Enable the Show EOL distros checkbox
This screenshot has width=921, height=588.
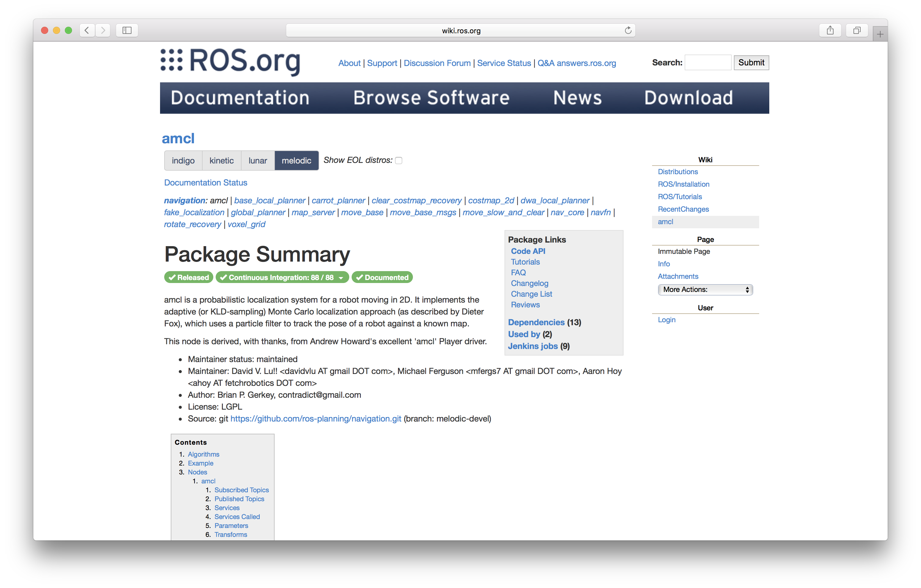[399, 161]
